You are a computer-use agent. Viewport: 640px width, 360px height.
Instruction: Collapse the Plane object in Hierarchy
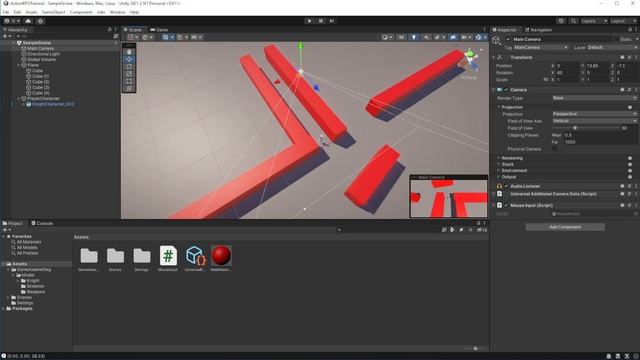[x=18, y=65]
